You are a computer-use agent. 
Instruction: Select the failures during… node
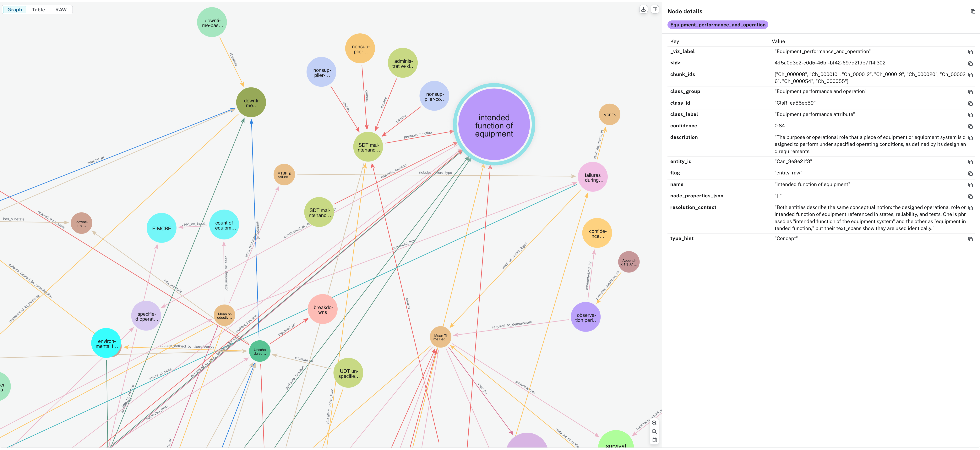(593, 177)
